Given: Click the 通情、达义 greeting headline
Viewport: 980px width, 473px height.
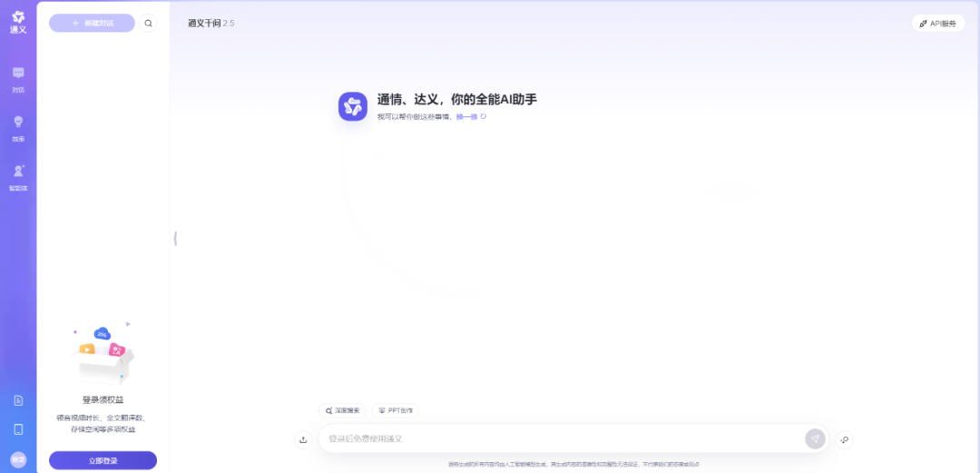Looking at the screenshot, I should tap(456, 99).
